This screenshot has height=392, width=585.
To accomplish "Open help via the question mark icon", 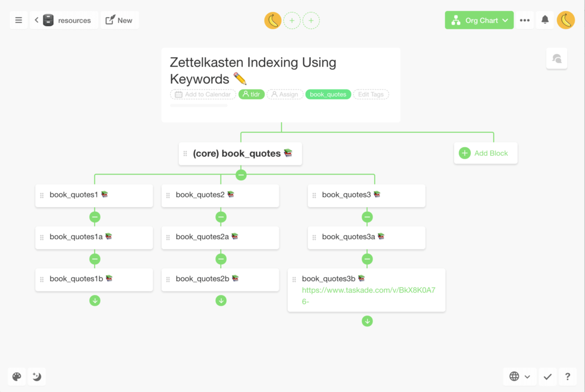I will (567, 377).
